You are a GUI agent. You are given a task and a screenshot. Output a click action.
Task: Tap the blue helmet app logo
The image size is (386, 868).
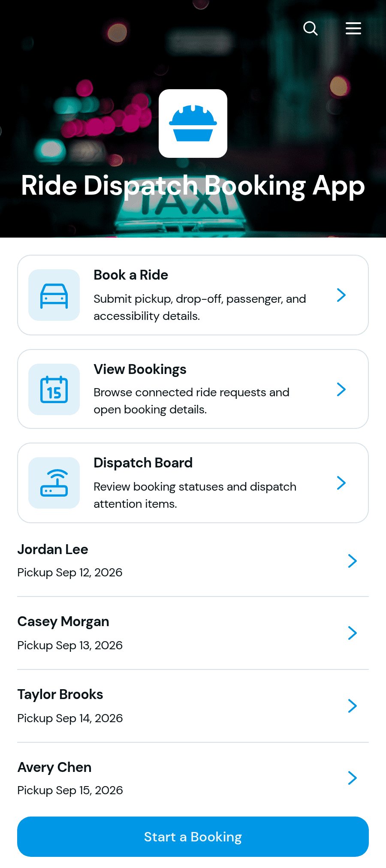tap(193, 124)
